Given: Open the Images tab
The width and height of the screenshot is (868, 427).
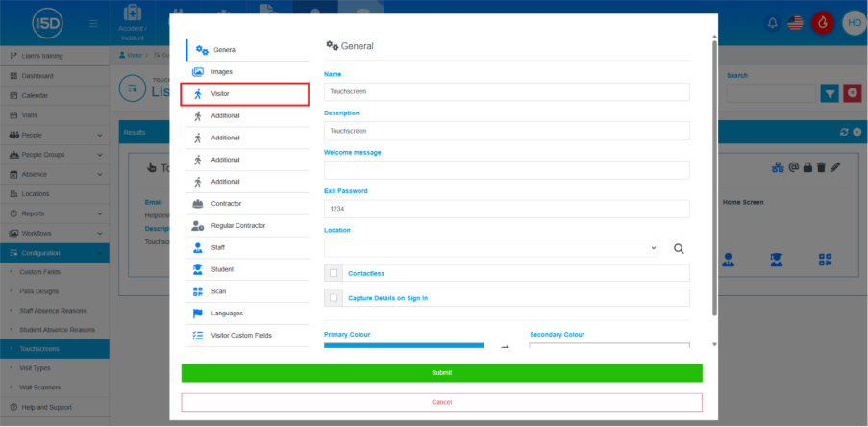Looking at the screenshot, I should click(247, 72).
